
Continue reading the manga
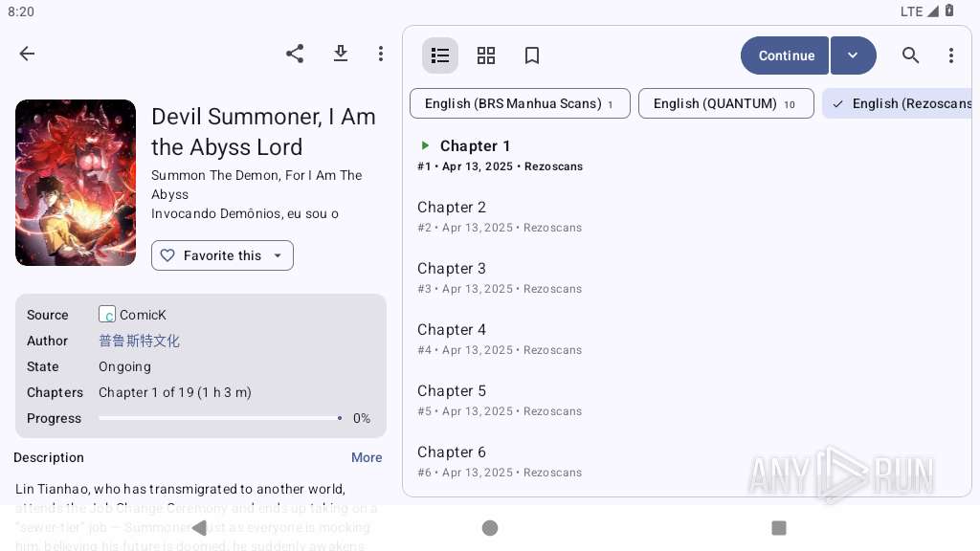coord(785,55)
